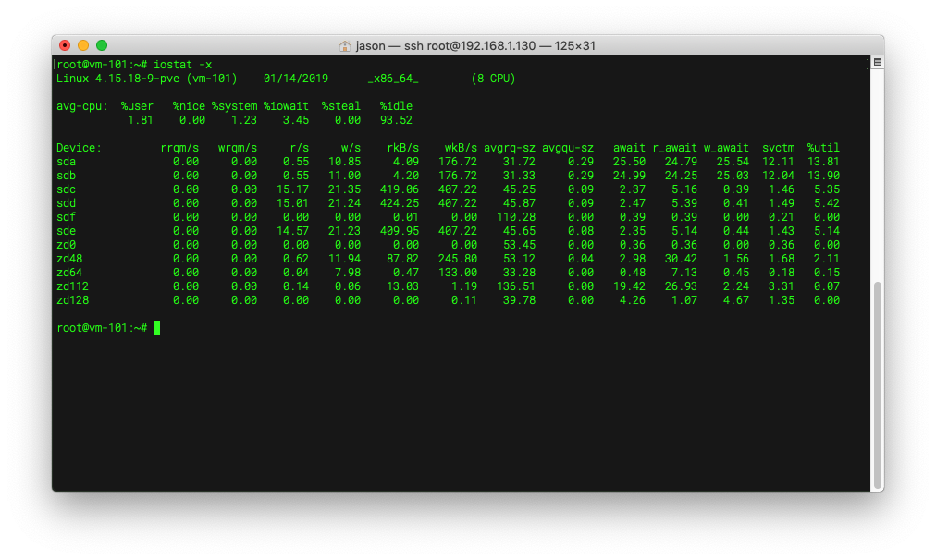Maximize the window with the green button

coord(102,45)
